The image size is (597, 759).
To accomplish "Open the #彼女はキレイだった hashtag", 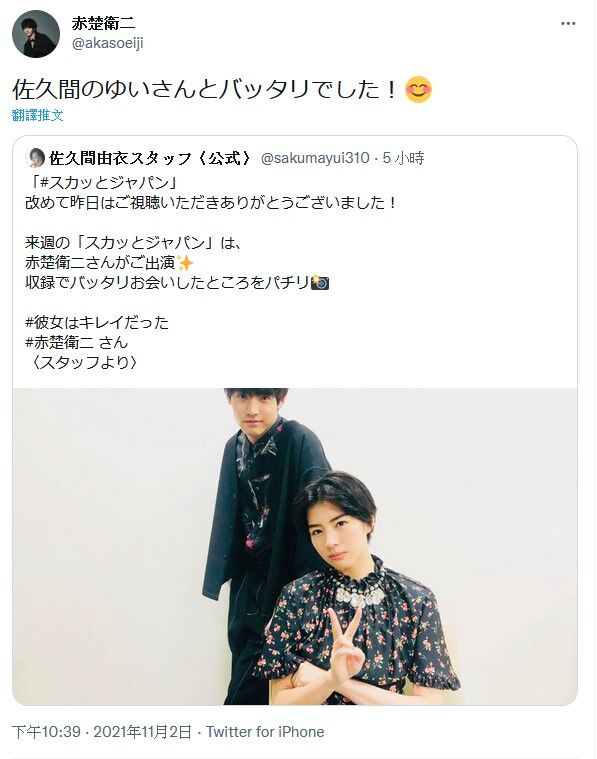I will coord(97,322).
